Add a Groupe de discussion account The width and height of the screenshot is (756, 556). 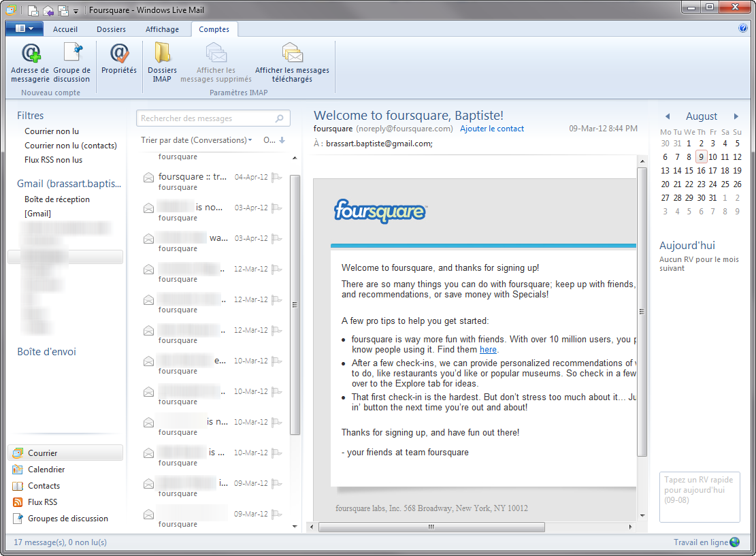[x=72, y=63]
